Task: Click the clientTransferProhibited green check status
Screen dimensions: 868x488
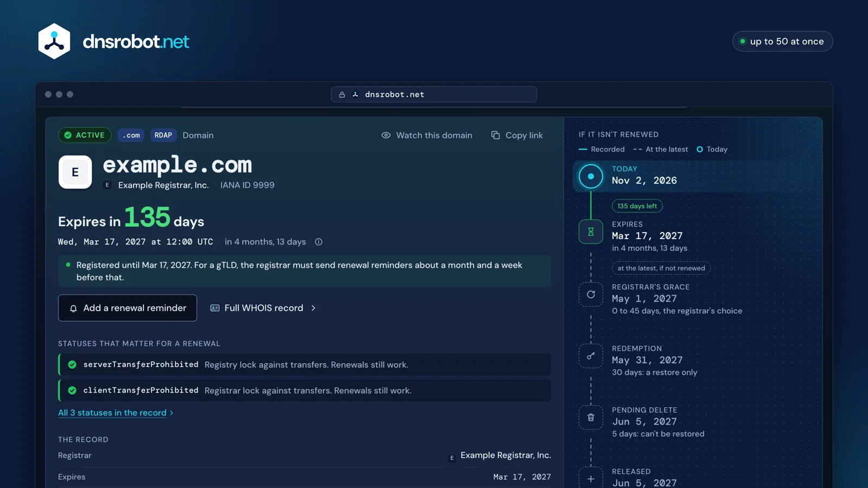Action: point(72,390)
